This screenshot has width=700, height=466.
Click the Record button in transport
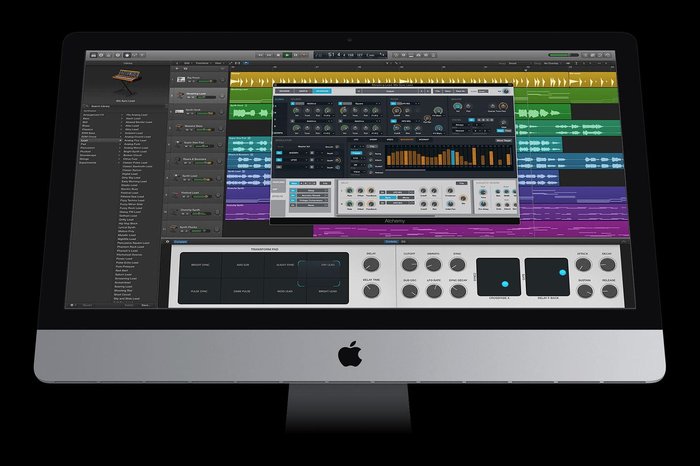pos(304,55)
